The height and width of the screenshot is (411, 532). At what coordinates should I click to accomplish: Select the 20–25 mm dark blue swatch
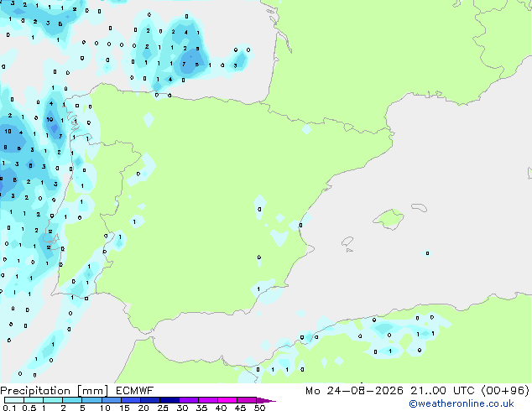(x=149, y=400)
